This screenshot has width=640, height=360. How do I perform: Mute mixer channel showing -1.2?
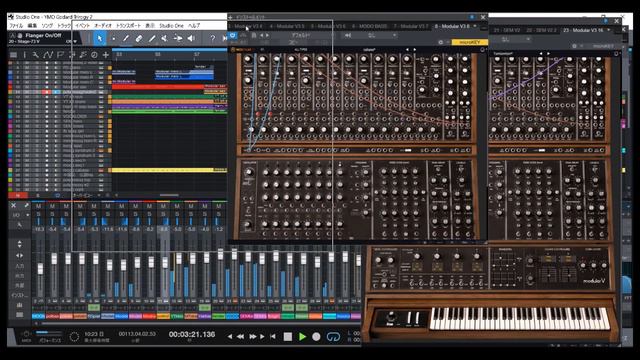click(x=219, y=207)
